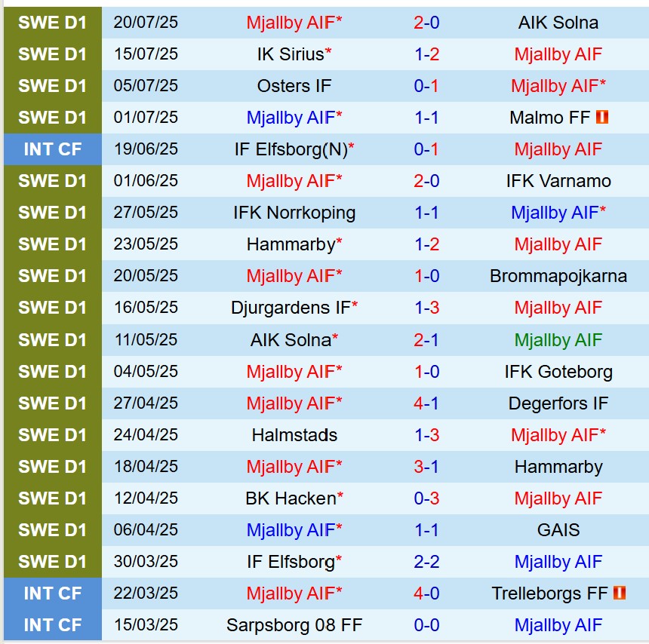Click the Brommapojkarna team name
This screenshot has height=644, width=649.
click(558, 276)
